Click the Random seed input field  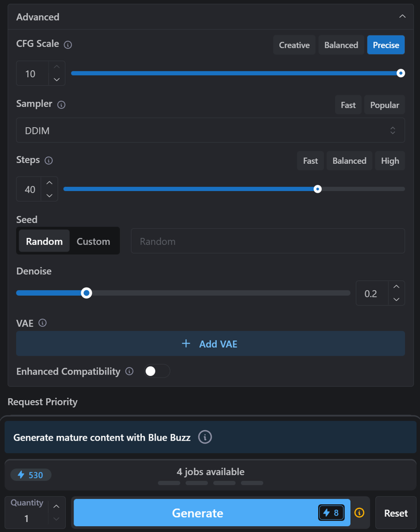click(x=268, y=242)
